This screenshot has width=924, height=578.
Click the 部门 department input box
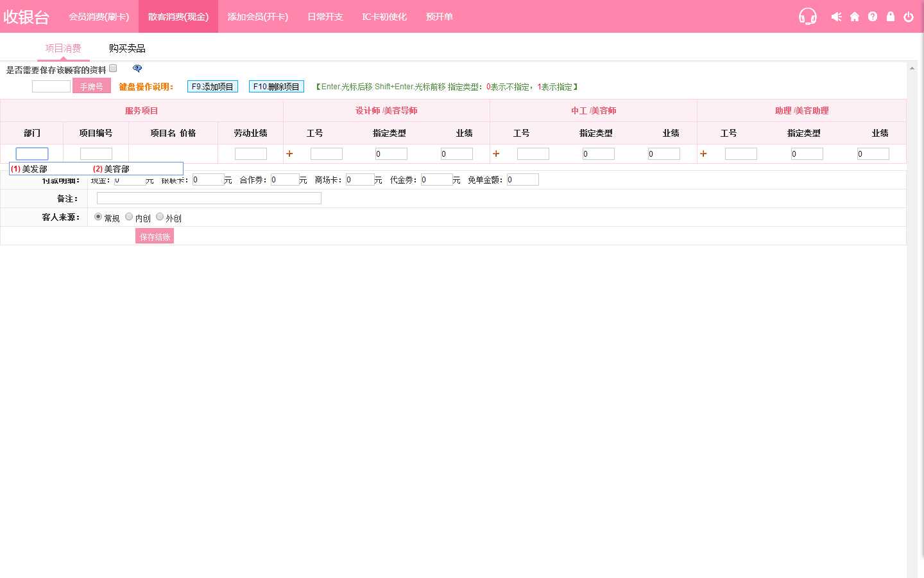point(32,153)
